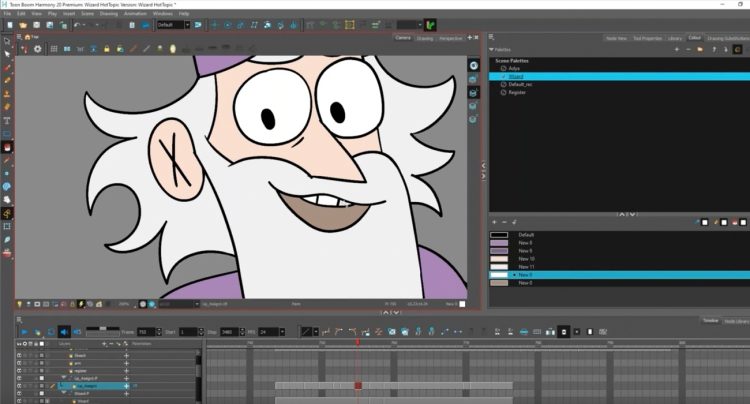750x404 pixels.
Task: Select the Hand grabber tool
Action: [7, 199]
